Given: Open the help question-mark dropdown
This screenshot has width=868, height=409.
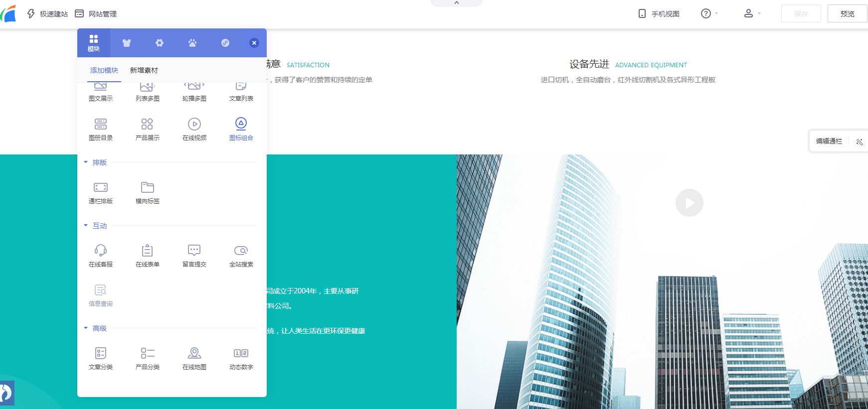Looking at the screenshot, I should tap(708, 14).
